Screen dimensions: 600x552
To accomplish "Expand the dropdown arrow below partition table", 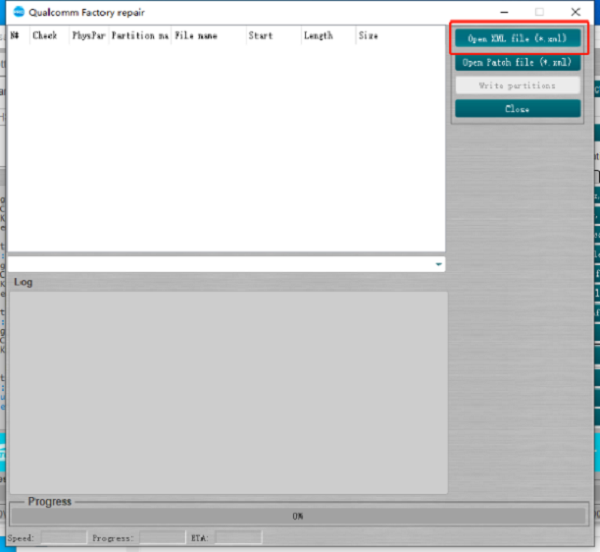I will (x=439, y=264).
